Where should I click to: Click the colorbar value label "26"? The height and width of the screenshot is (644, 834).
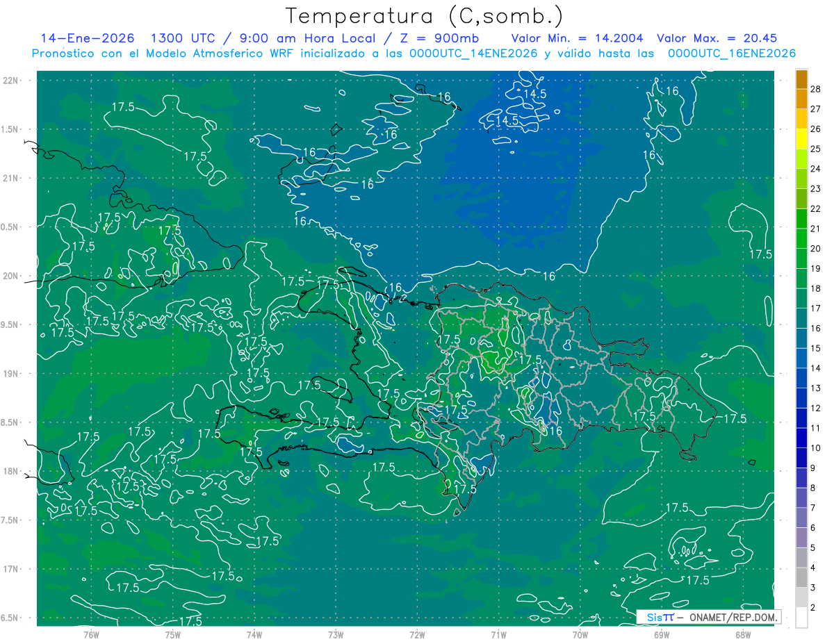coord(816,129)
